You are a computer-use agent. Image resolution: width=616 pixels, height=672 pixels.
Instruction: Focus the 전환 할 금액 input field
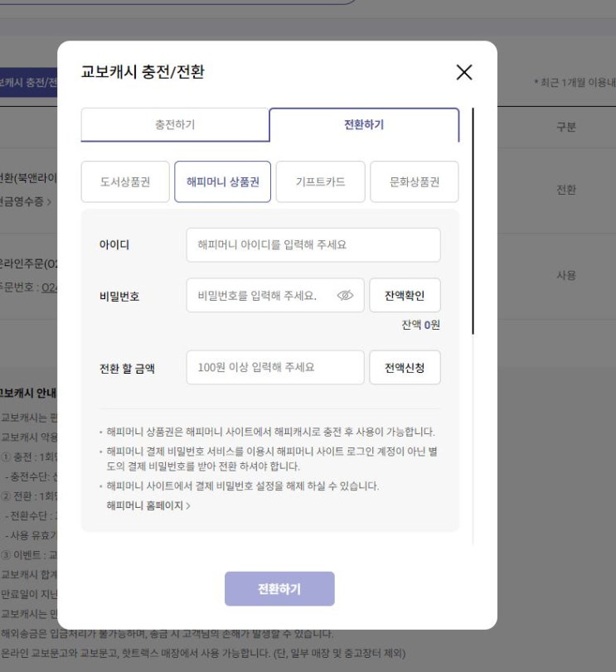[x=275, y=367]
